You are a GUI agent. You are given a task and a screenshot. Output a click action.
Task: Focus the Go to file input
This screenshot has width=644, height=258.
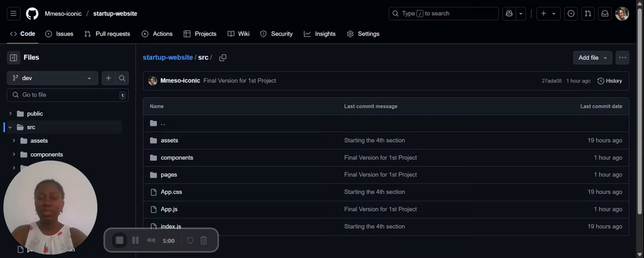coord(68,95)
